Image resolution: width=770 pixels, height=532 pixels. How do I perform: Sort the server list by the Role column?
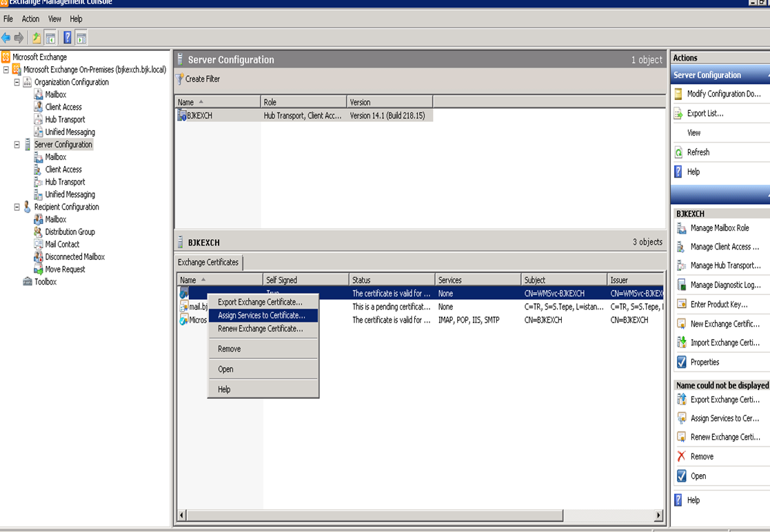click(x=303, y=102)
